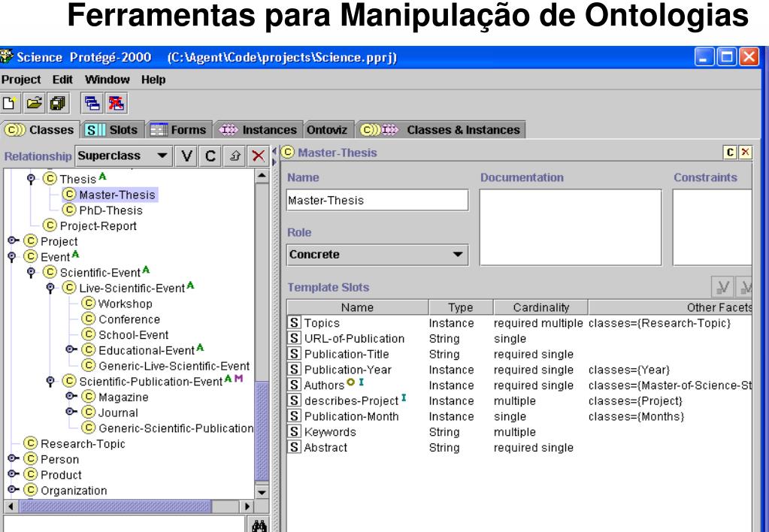This screenshot has height=532, width=769.
Task: Open the Classes & Instances tab
Action: pos(441,130)
